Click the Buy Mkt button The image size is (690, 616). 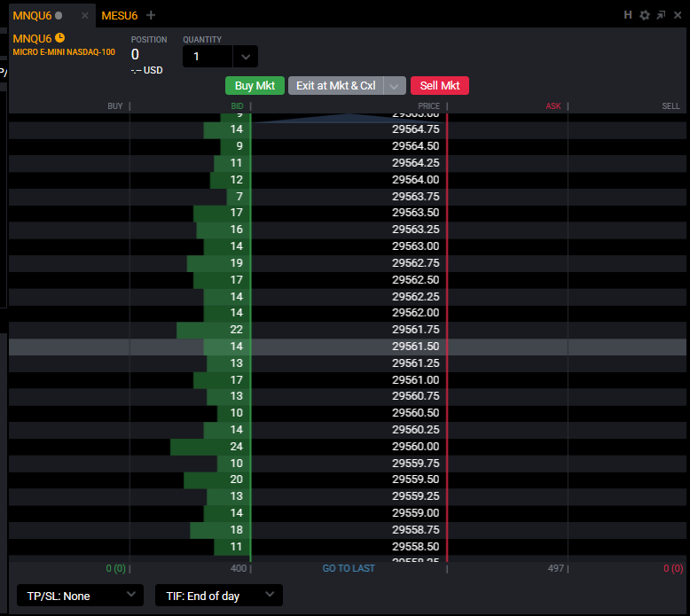255,86
